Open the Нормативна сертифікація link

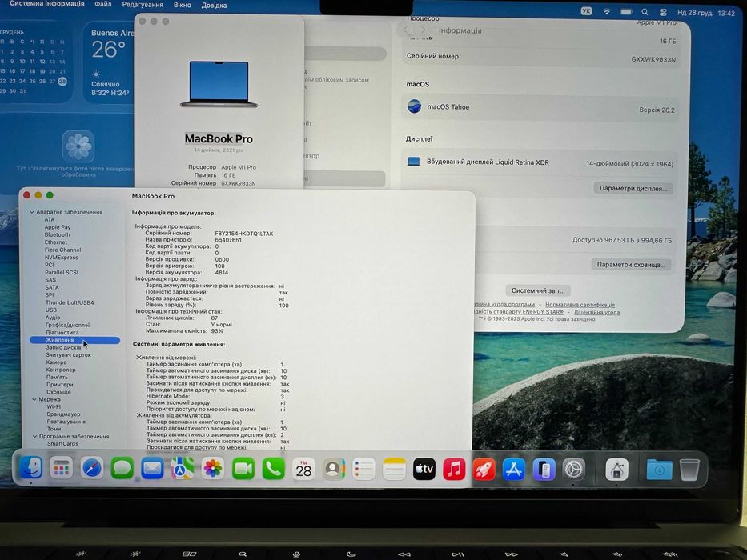coord(580,305)
